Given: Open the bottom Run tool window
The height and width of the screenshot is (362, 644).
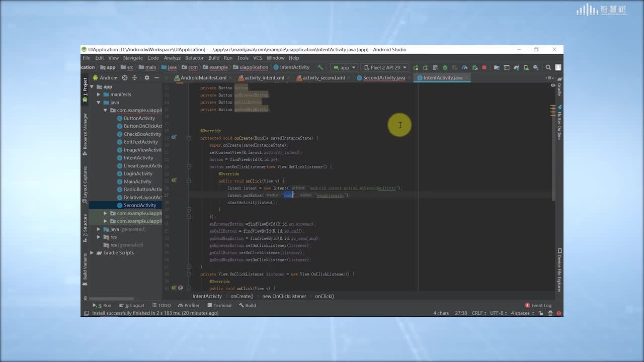Looking at the screenshot, I should [102, 305].
